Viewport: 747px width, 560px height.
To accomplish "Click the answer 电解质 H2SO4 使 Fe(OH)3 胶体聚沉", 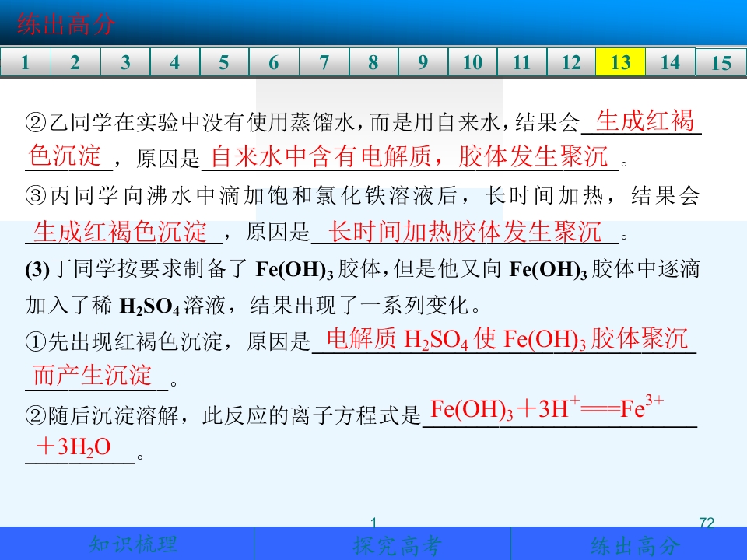I will coord(507,339).
